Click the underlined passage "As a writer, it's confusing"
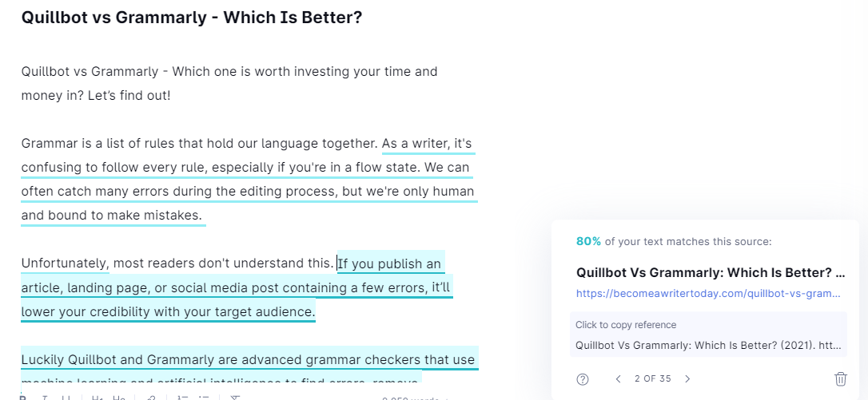This screenshot has height=400, width=868. (427, 144)
